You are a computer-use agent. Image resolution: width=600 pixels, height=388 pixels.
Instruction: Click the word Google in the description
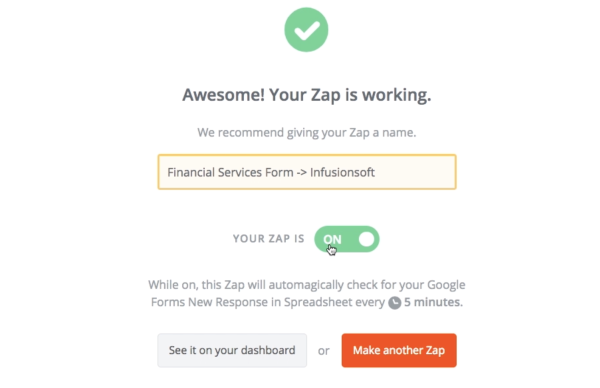pos(446,285)
